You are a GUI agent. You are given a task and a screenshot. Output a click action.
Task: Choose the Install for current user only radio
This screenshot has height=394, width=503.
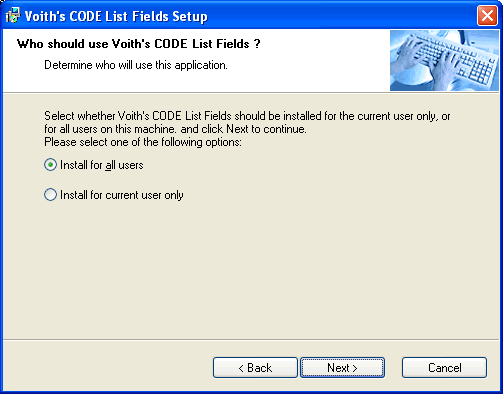tap(50, 195)
